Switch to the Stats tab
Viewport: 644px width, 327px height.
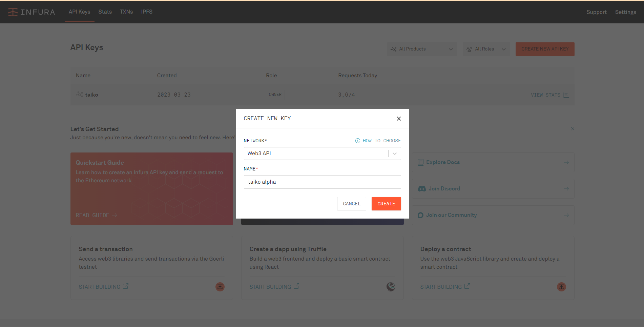point(105,12)
